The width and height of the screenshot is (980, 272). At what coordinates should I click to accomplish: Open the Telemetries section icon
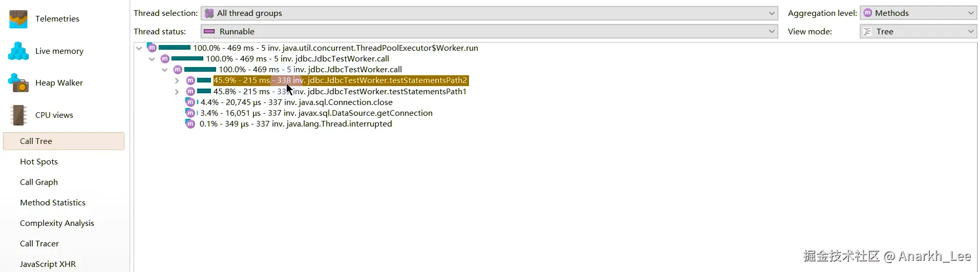click(18, 19)
